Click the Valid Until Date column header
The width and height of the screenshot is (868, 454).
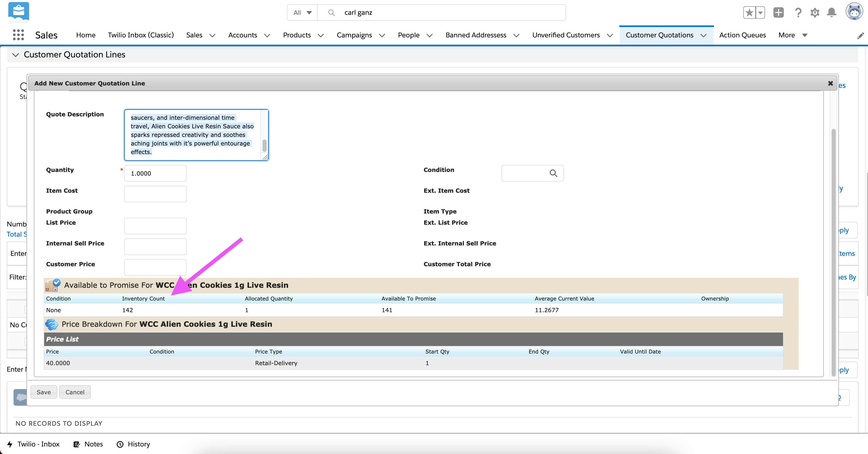(640, 352)
